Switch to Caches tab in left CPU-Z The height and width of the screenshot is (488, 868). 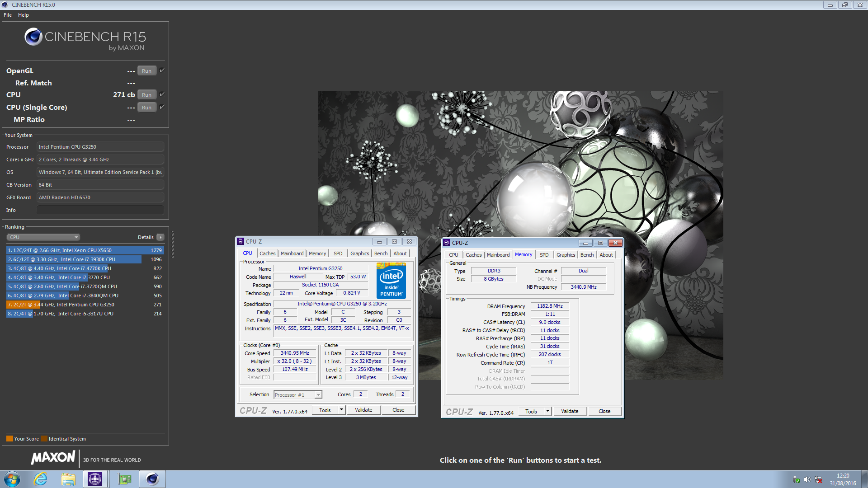point(268,253)
